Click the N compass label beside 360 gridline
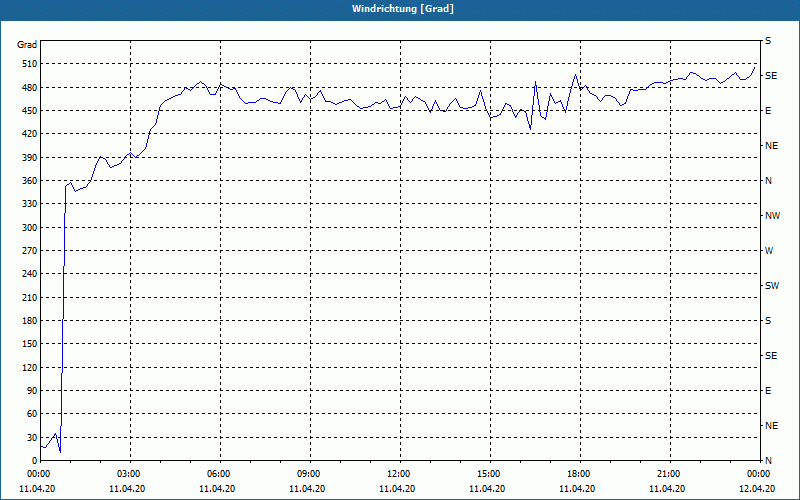800x500 pixels. tap(768, 181)
